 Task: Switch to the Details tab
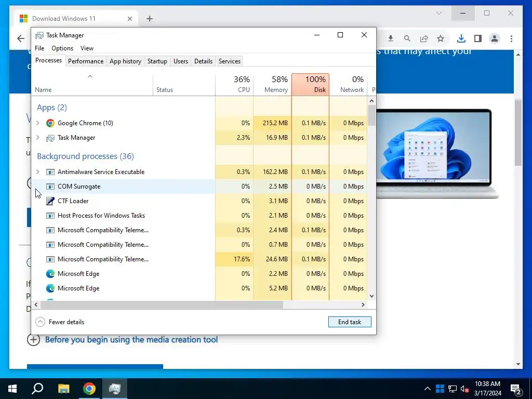pos(203,61)
